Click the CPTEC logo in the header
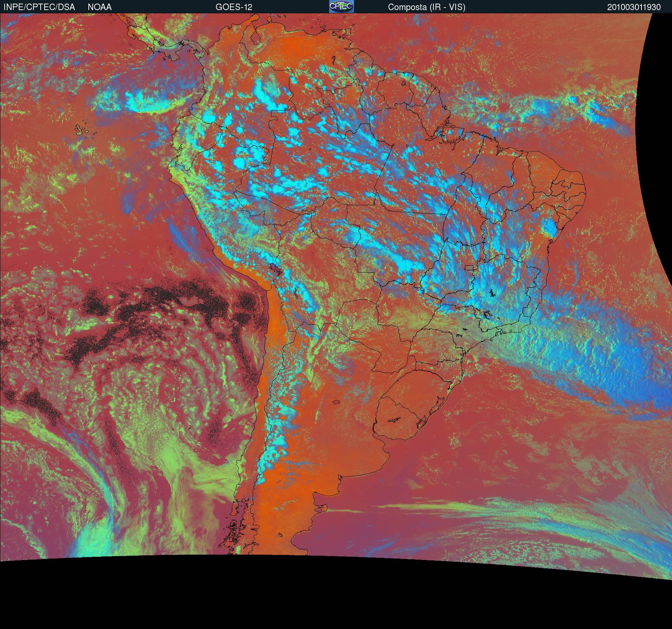 tap(341, 6)
